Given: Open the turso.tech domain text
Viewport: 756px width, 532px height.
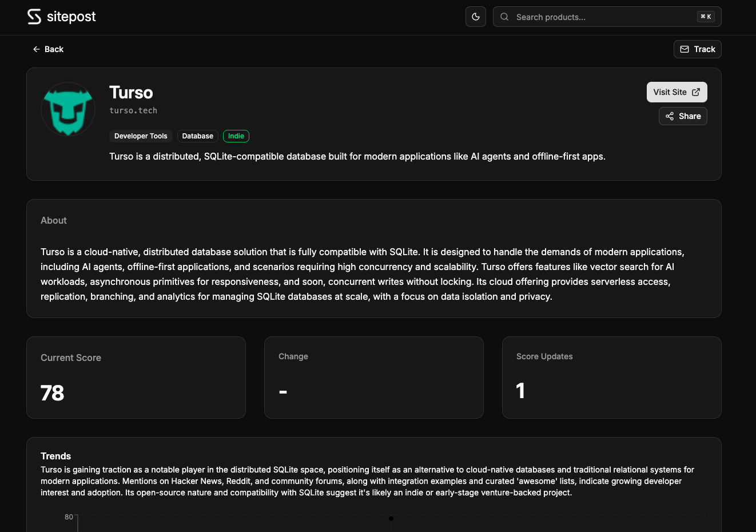Looking at the screenshot, I should click(x=133, y=110).
